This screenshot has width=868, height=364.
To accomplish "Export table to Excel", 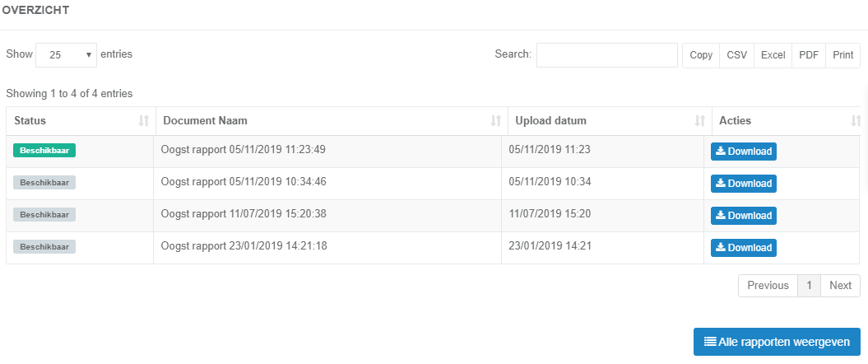I will point(773,55).
